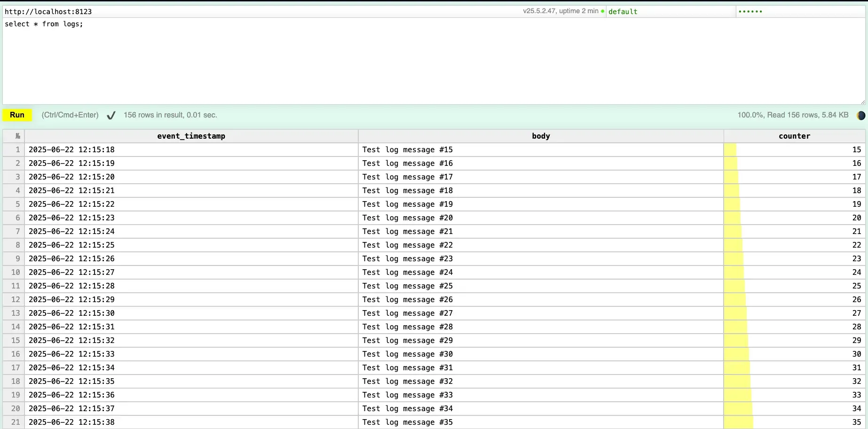Screen dimensions: 868x429
Task: Click the green server status dot
Action: (x=602, y=11)
